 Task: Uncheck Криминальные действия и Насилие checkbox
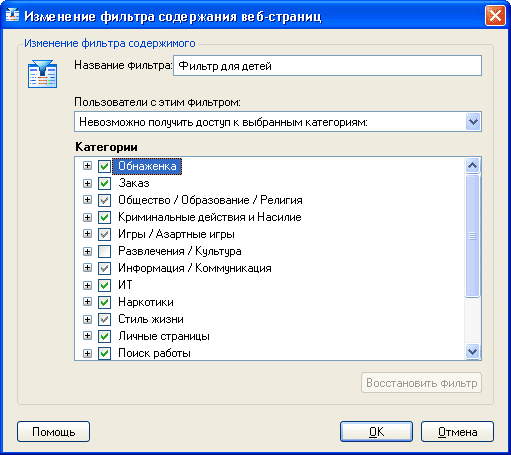[x=104, y=217]
